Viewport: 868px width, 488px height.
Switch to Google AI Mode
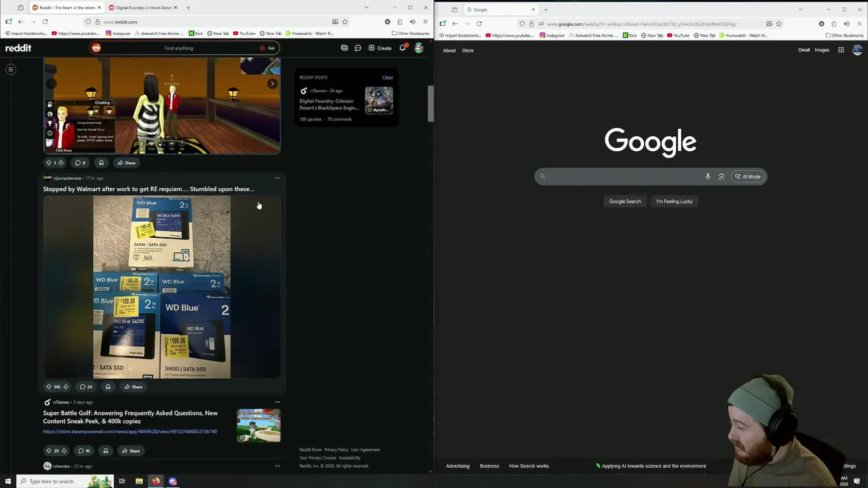748,176
